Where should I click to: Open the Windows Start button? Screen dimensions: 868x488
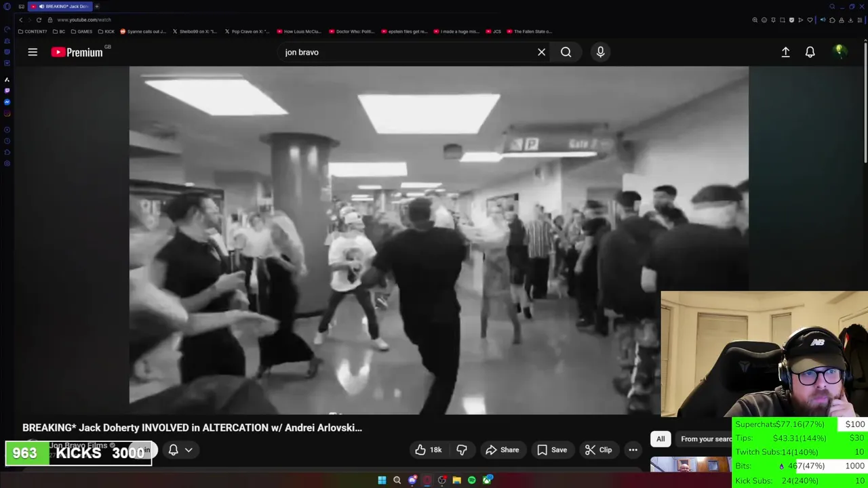pos(382,480)
